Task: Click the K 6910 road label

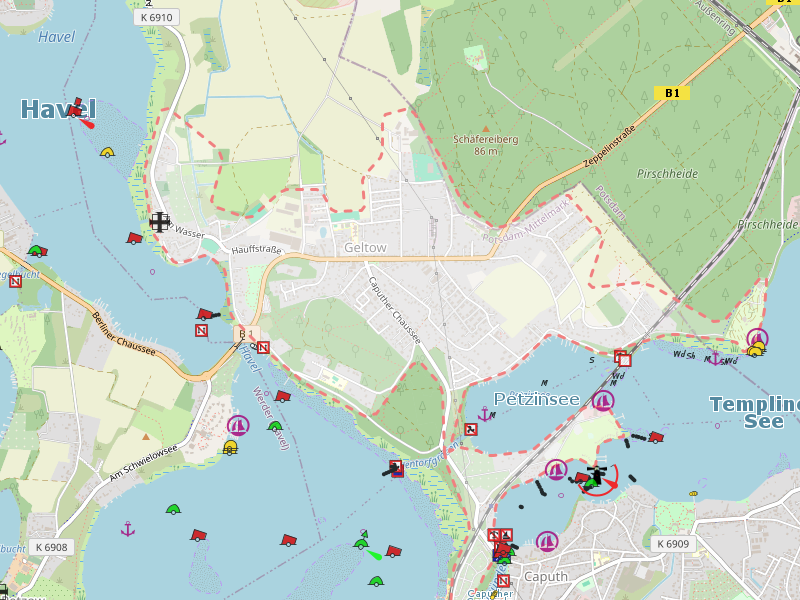Action: (157, 17)
